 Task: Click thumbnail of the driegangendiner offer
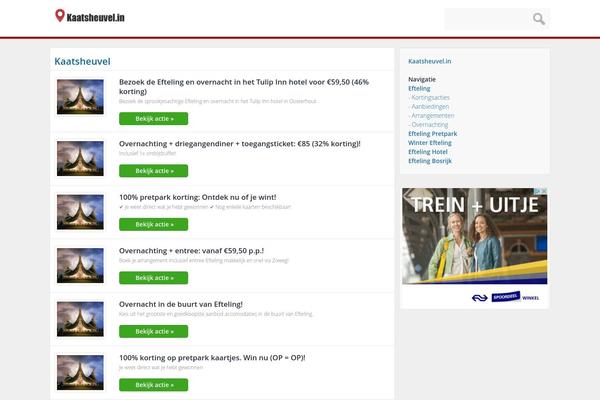(80, 158)
